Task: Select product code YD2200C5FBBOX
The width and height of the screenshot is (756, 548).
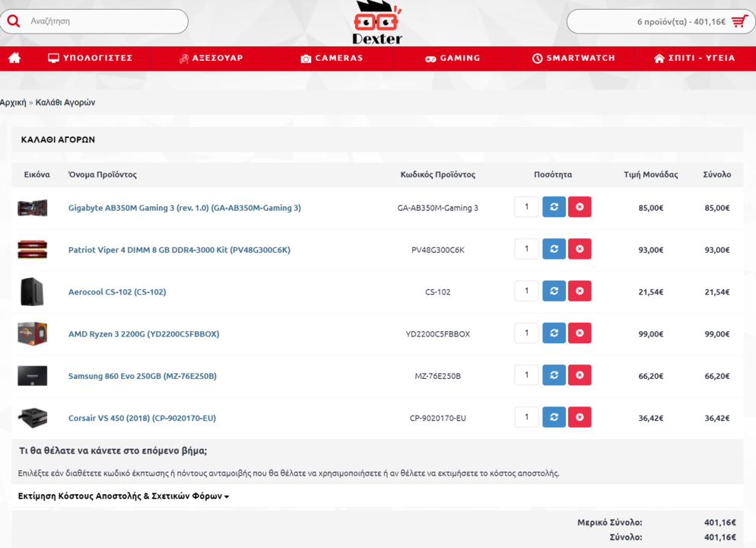Action: click(438, 334)
